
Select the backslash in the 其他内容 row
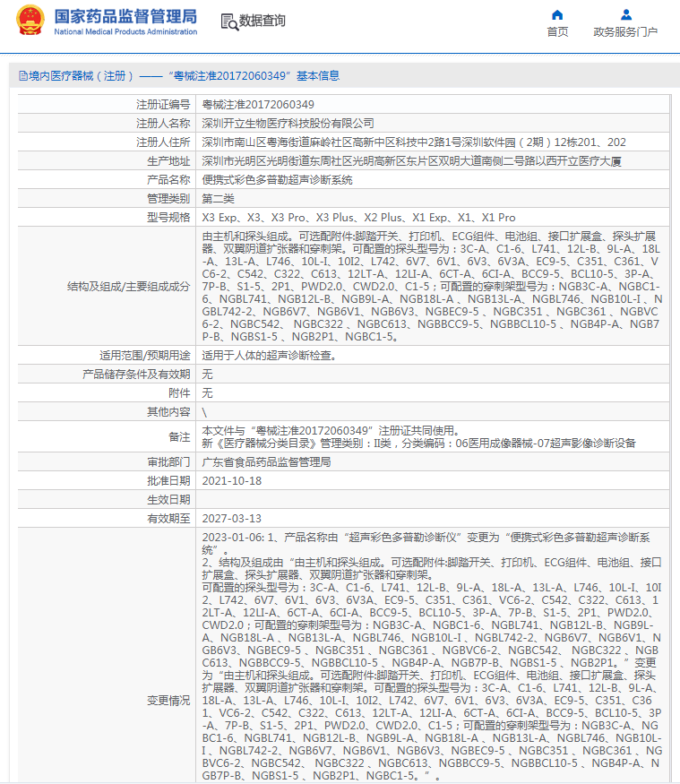(204, 412)
